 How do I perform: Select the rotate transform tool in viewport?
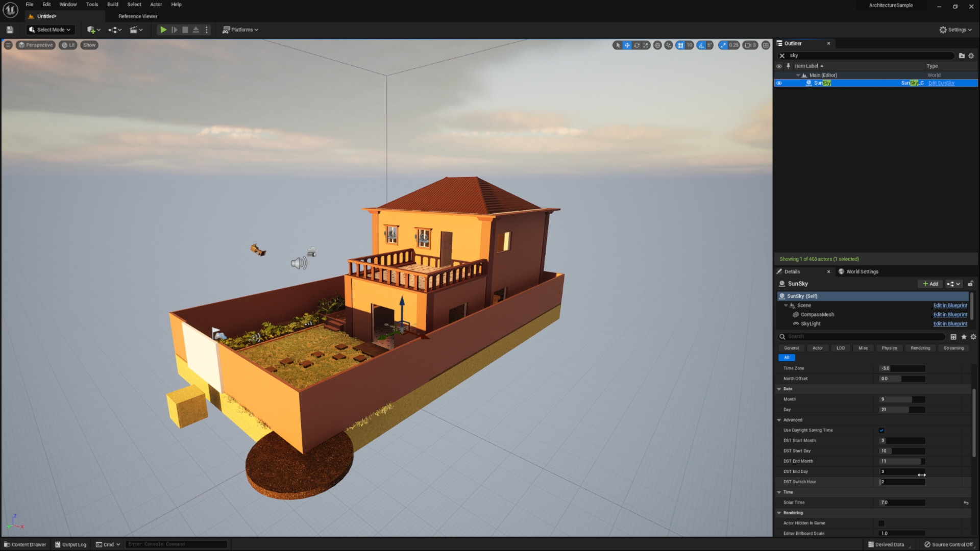tap(636, 45)
